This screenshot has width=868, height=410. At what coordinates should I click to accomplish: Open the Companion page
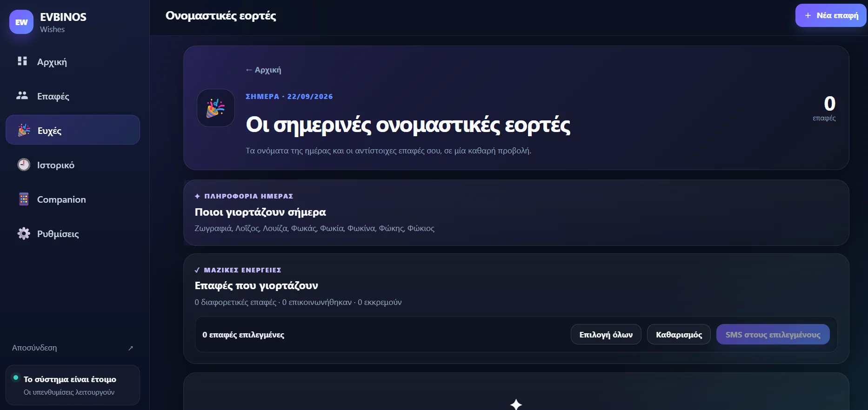tap(73, 199)
